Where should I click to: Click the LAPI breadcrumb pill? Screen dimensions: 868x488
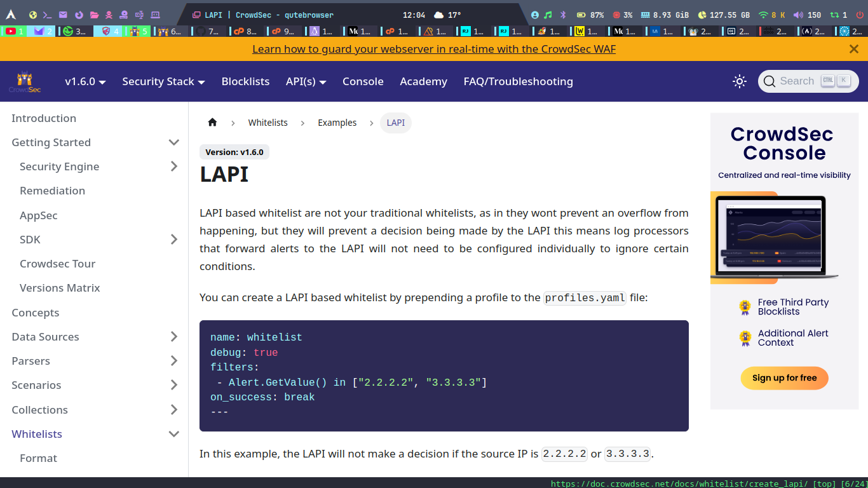395,123
